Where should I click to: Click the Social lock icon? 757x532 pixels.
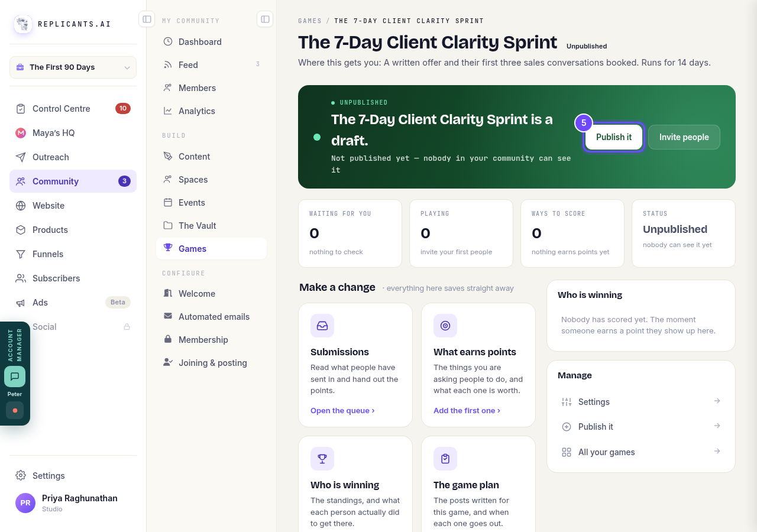[x=127, y=327]
